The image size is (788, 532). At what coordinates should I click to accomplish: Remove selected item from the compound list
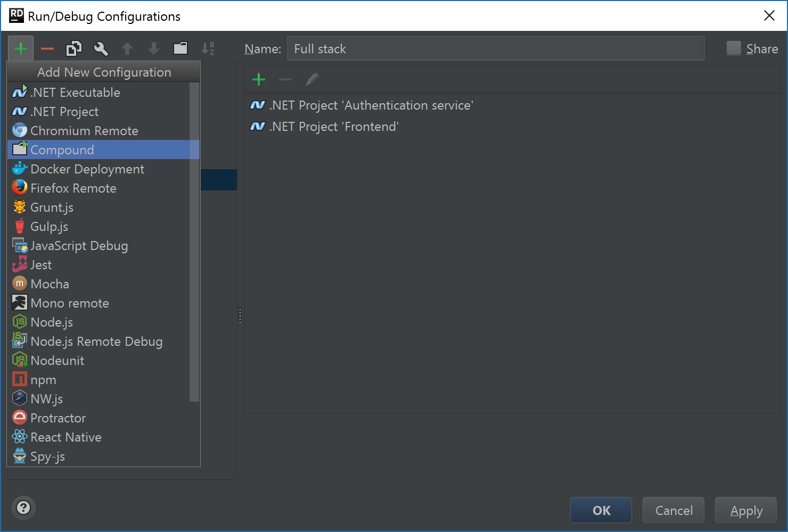tap(285, 80)
